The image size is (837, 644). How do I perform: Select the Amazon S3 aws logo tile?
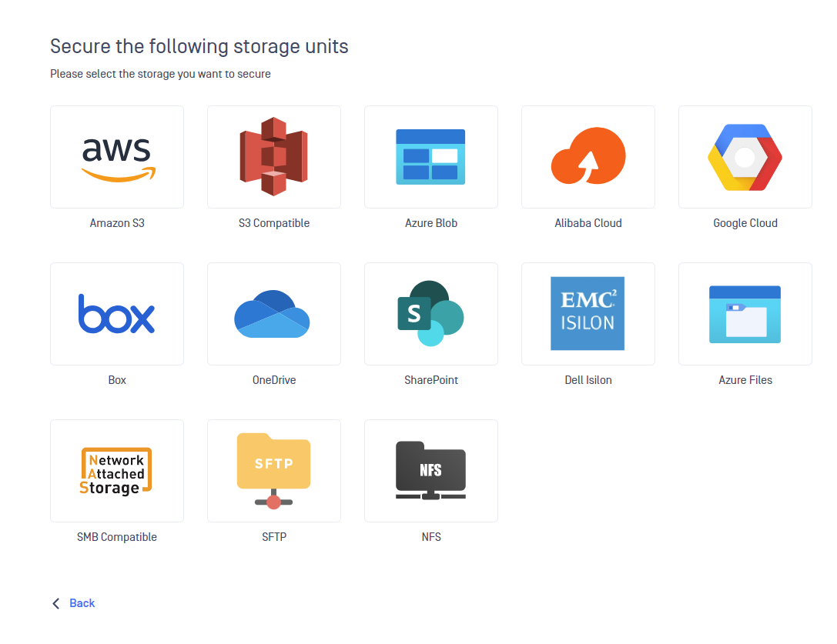(117, 157)
